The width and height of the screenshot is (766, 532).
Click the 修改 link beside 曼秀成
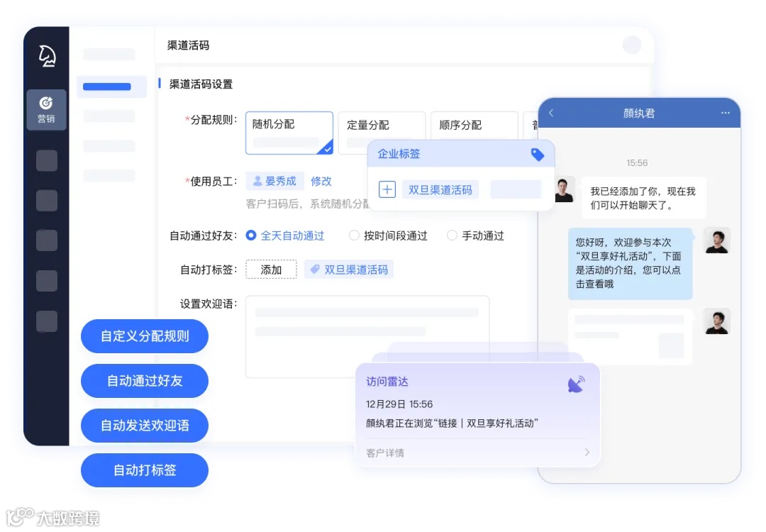[321, 181]
